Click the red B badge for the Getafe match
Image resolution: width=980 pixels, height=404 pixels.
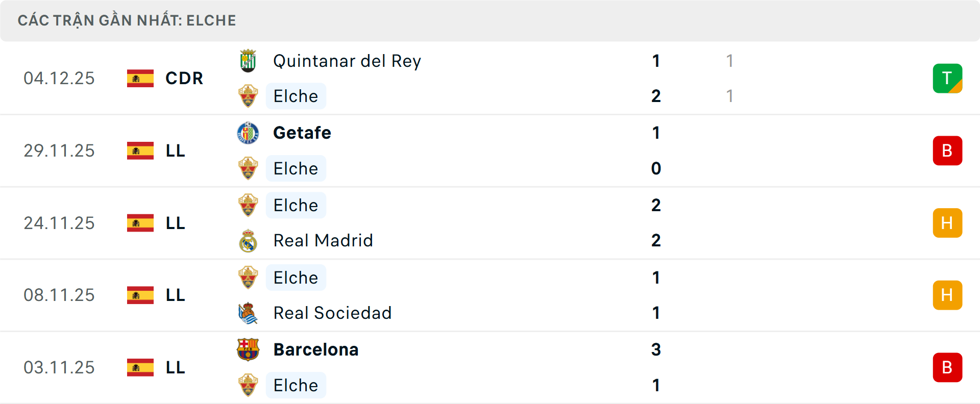tap(947, 151)
